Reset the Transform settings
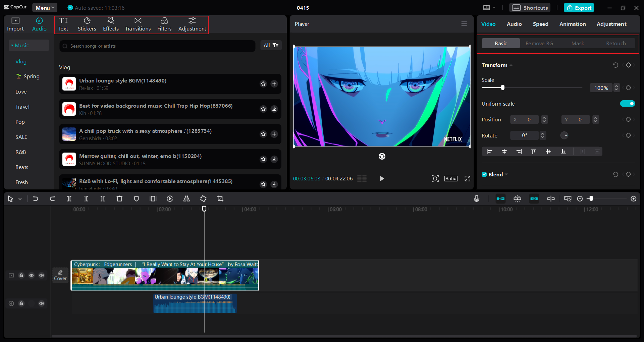 click(615, 65)
